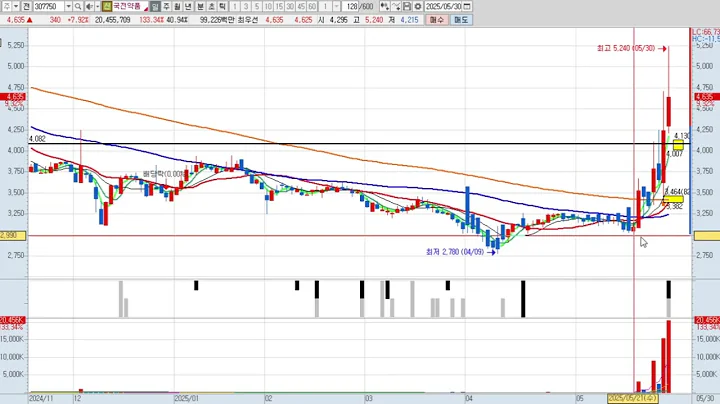This screenshot has height=404, width=720.
Task: Click the 전 button beside stock code
Action: click(26, 6)
